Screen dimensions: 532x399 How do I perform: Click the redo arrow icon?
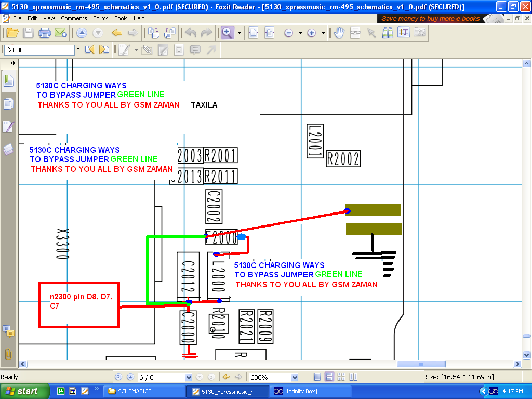point(206,33)
